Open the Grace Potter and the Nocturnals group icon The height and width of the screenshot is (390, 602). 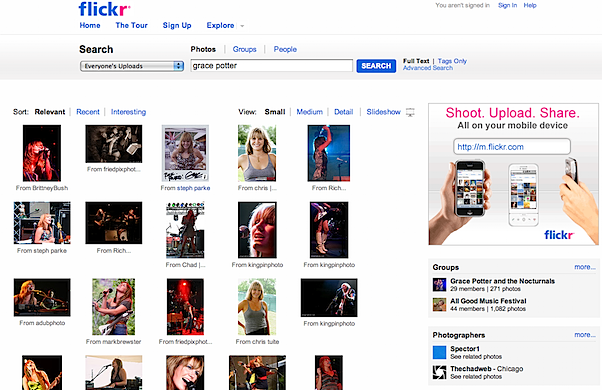pos(439,285)
